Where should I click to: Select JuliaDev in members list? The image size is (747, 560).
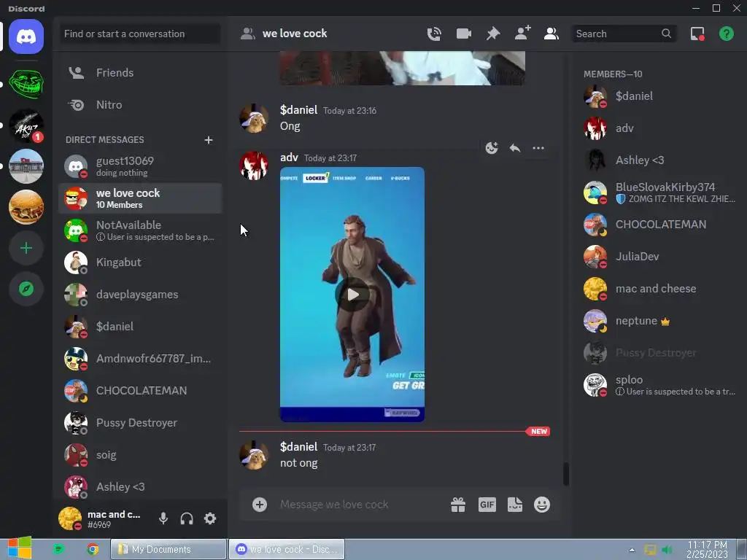pyautogui.click(x=659, y=257)
